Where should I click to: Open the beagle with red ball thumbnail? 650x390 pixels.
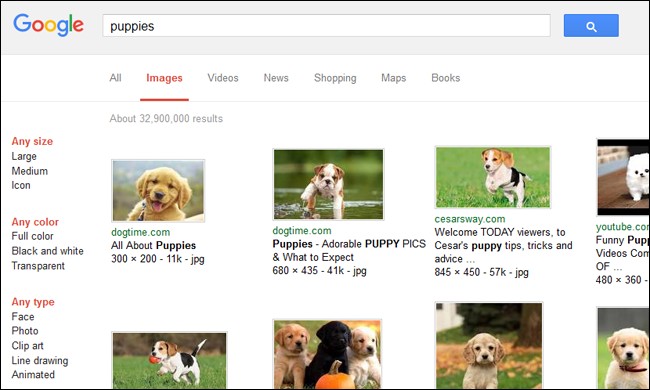[170, 361]
